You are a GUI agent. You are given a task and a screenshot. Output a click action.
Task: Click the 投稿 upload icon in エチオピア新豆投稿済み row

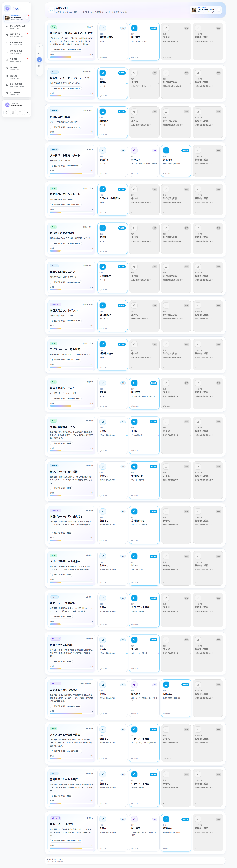pyautogui.click(x=166, y=685)
